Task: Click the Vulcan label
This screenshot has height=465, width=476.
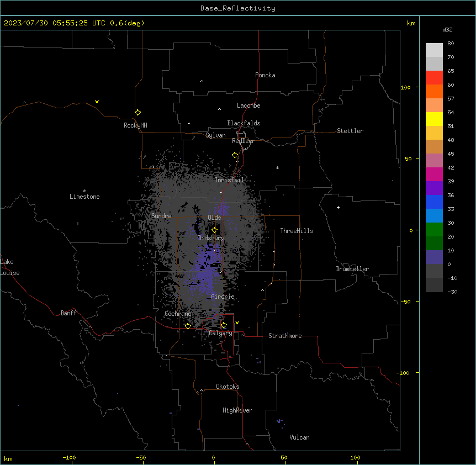Action: tap(300, 437)
